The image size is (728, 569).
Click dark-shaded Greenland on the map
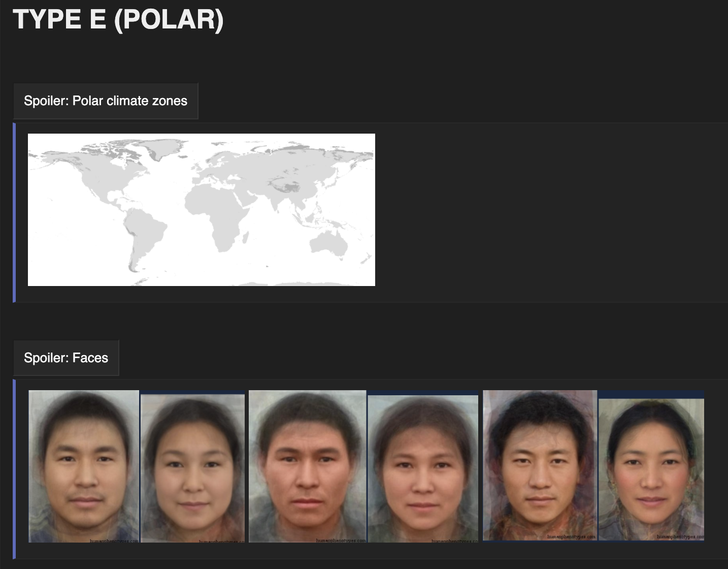tap(165, 147)
